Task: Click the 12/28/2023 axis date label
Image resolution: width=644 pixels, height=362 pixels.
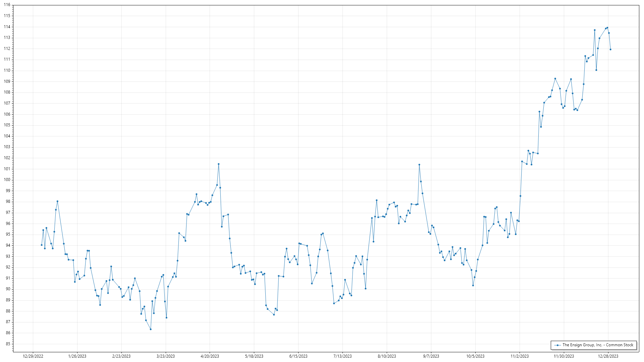Action: (x=608, y=356)
